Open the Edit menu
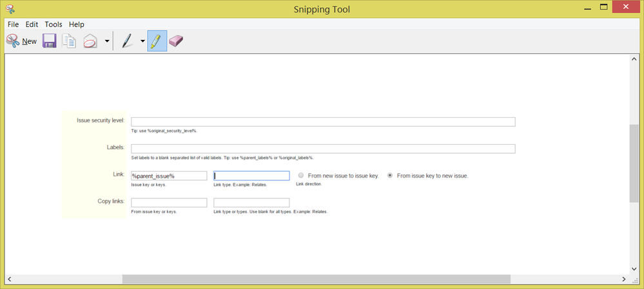This screenshot has height=289, width=644. coord(32,24)
